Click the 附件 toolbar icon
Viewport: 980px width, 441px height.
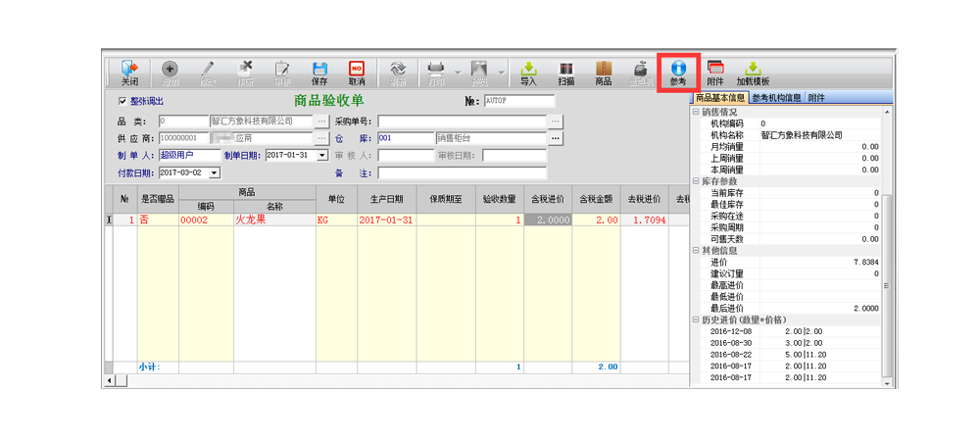(715, 73)
